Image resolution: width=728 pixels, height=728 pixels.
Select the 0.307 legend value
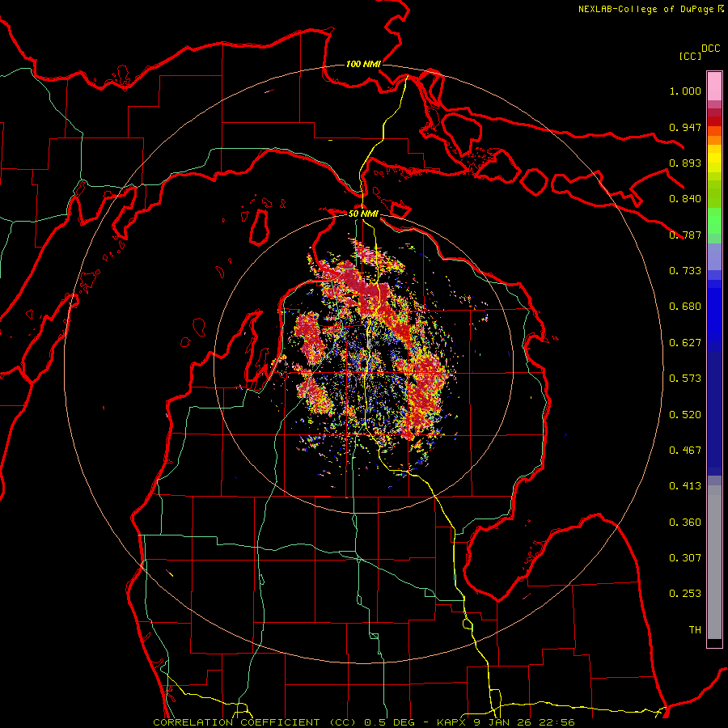[x=685, y=558]
